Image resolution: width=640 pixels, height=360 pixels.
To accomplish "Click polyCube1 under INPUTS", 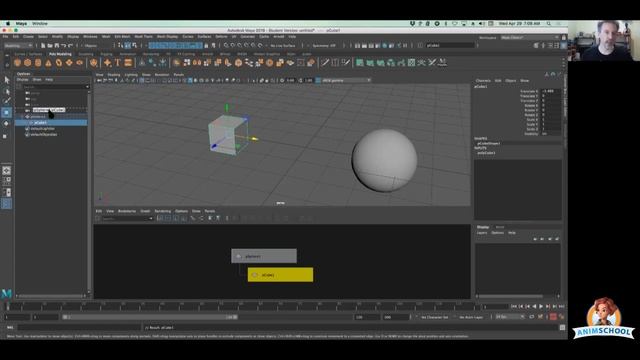I will point(487,153).
